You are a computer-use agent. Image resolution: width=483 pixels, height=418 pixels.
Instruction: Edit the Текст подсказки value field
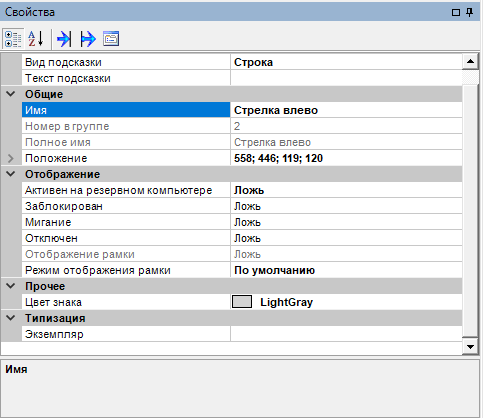(346, 78)
